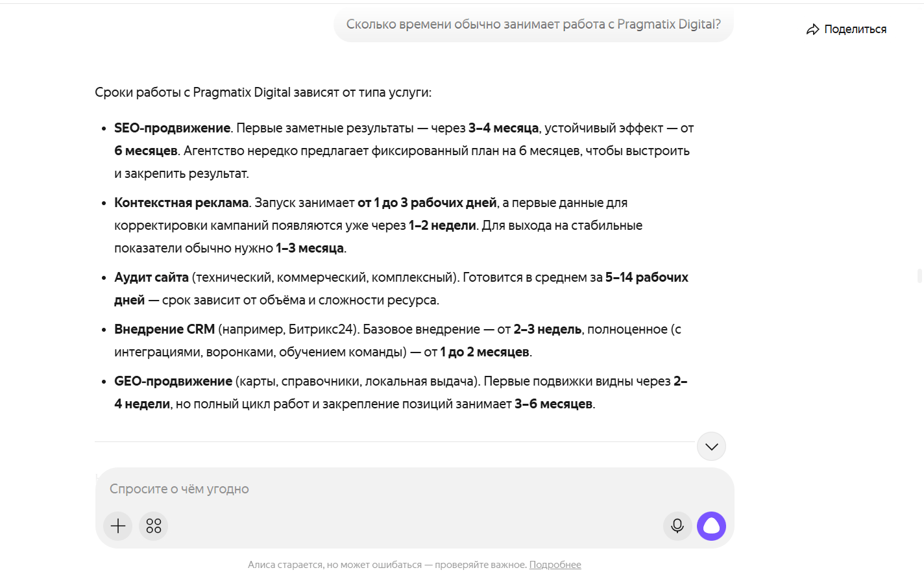Open the 'Подробнее' link
924x581 pixels.
pos(555,565)
